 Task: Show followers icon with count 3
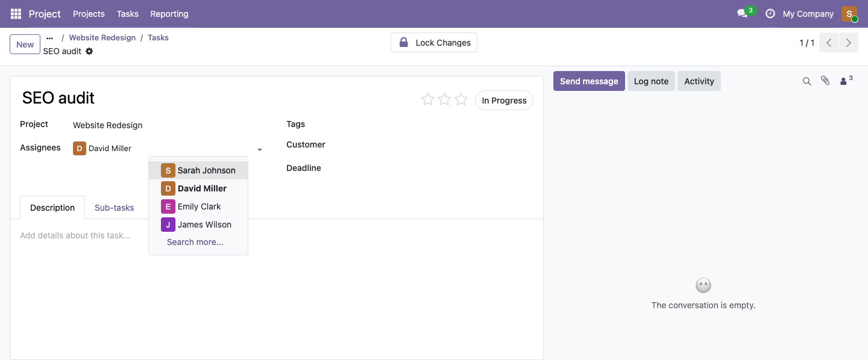coord(846,81)
